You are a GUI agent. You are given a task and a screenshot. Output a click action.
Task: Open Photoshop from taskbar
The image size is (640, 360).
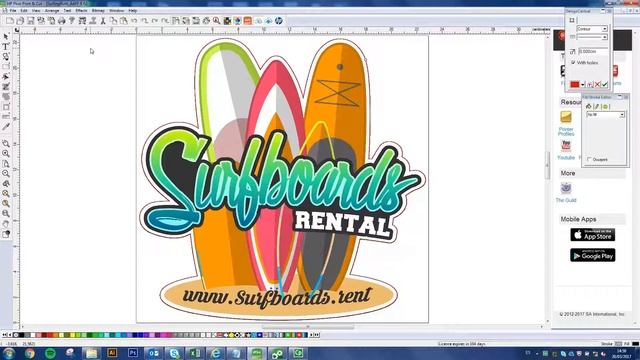[133, 353]
